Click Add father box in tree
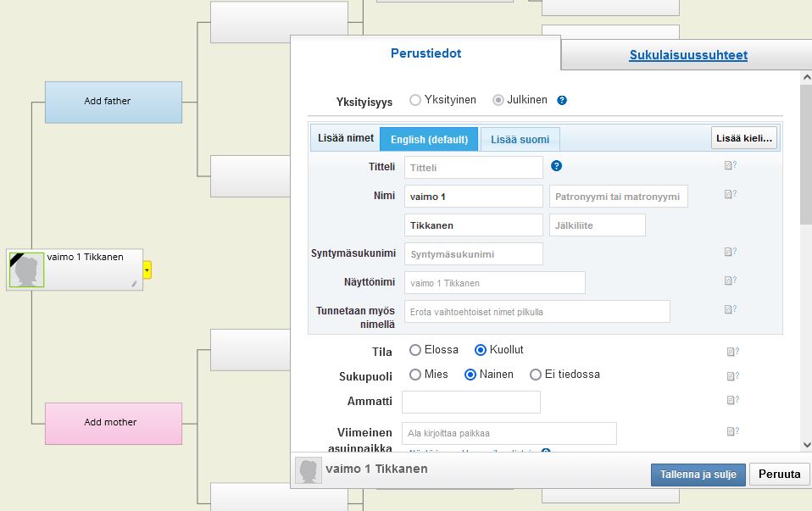Viewport: 812px width, 511px height. [114, 102]
